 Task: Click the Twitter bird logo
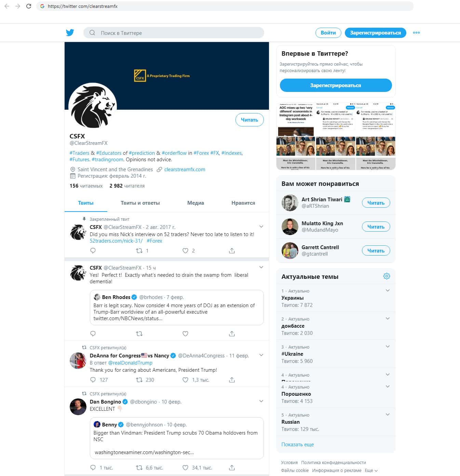pos(70,33)
